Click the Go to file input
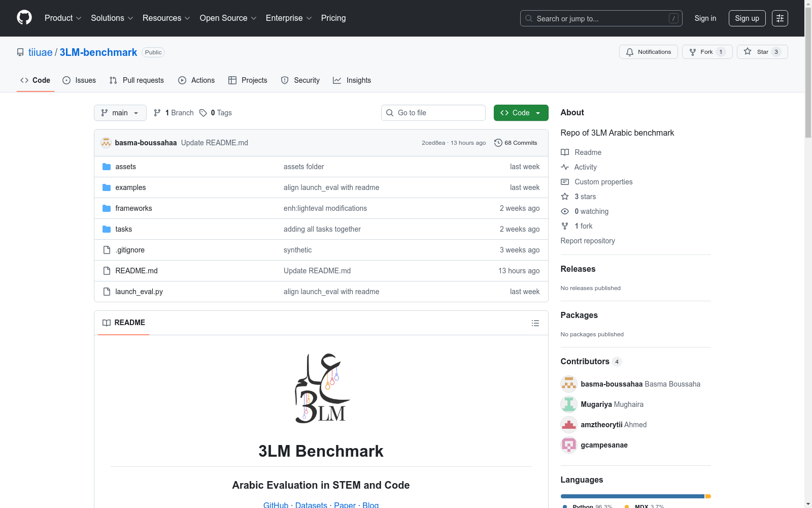This screenshot has height=508, width=812. click(433, 113)
